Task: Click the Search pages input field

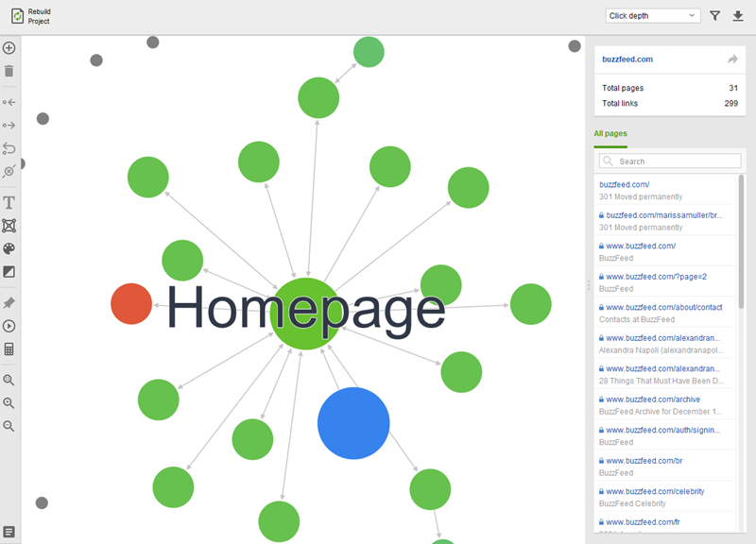Action: click(670, 161)
